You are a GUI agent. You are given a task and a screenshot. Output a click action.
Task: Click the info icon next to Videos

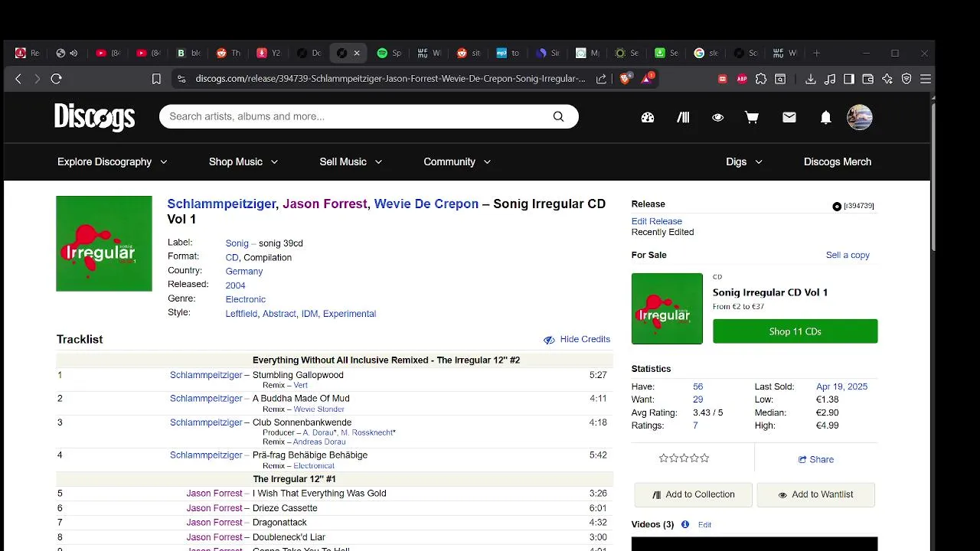685,524
